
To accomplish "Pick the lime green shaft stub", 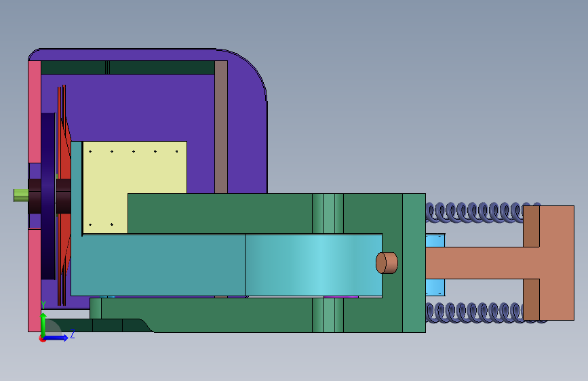I will point(21,195).
